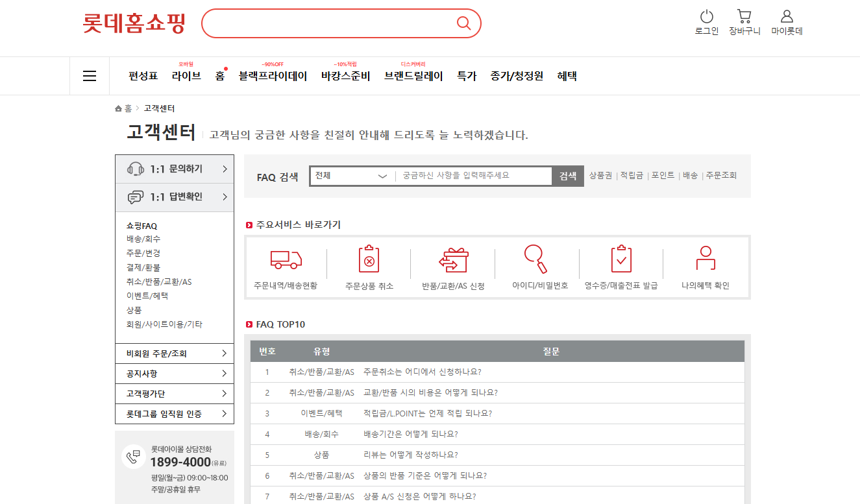Image resolution: width=860 pixels, height=504 pixels.
Task: Open the 혜택 nav item
Action: click(567, 76)
